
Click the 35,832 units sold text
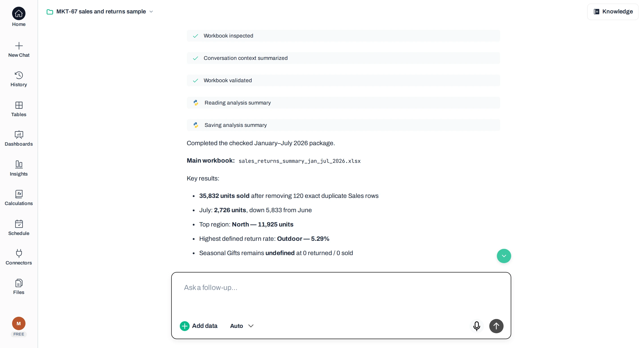(224, 196)
